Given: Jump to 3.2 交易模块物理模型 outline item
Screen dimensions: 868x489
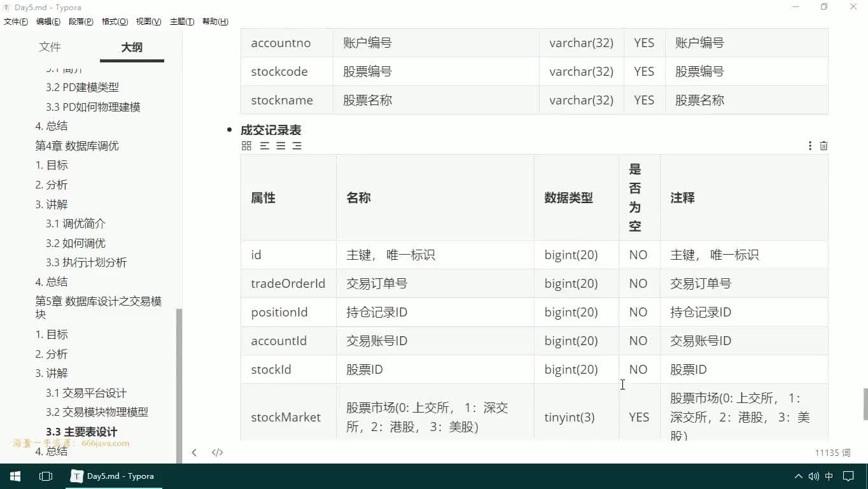Looking at the screenshot, I should tap(97, 412).
